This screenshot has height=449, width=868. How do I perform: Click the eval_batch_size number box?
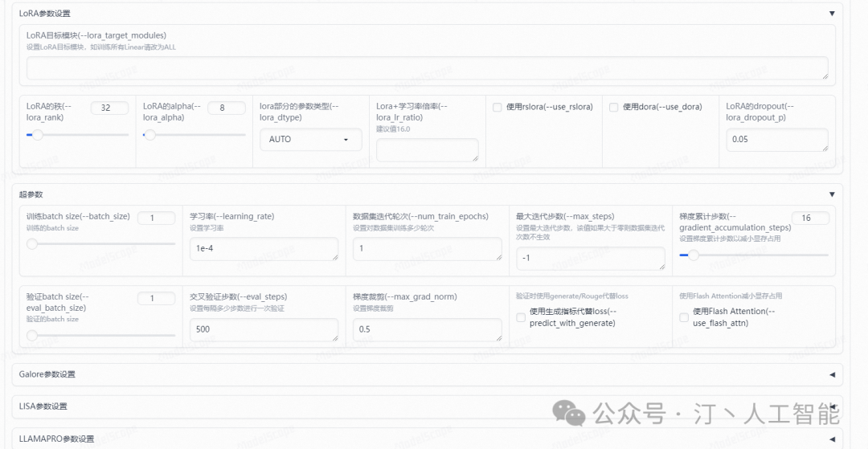pyautogui.click(x=156, y=299)
